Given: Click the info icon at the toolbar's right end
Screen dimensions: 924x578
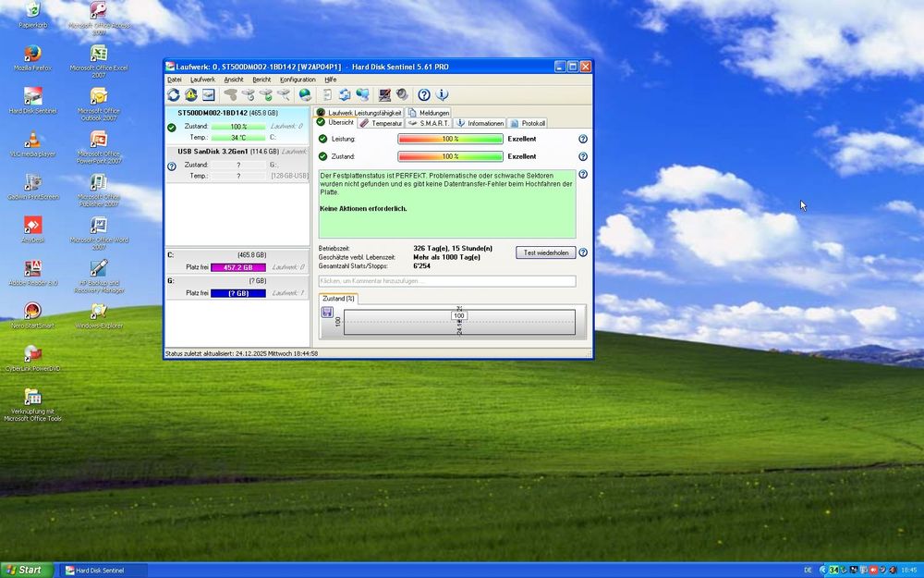Looking at the screenshot, I should click(441, 94).
